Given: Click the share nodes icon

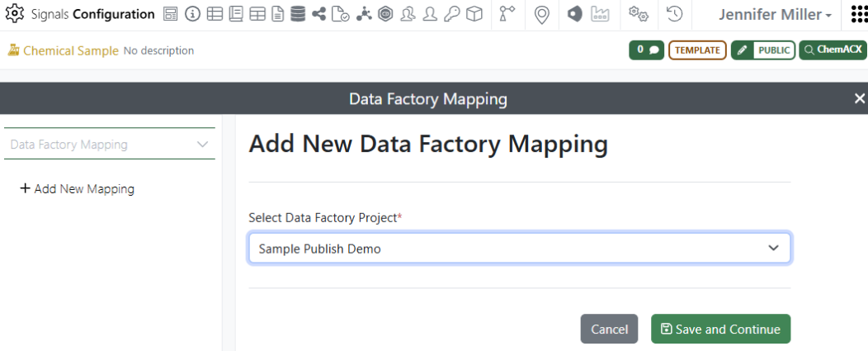Looking at the screenshot, I should click(319, 14).
